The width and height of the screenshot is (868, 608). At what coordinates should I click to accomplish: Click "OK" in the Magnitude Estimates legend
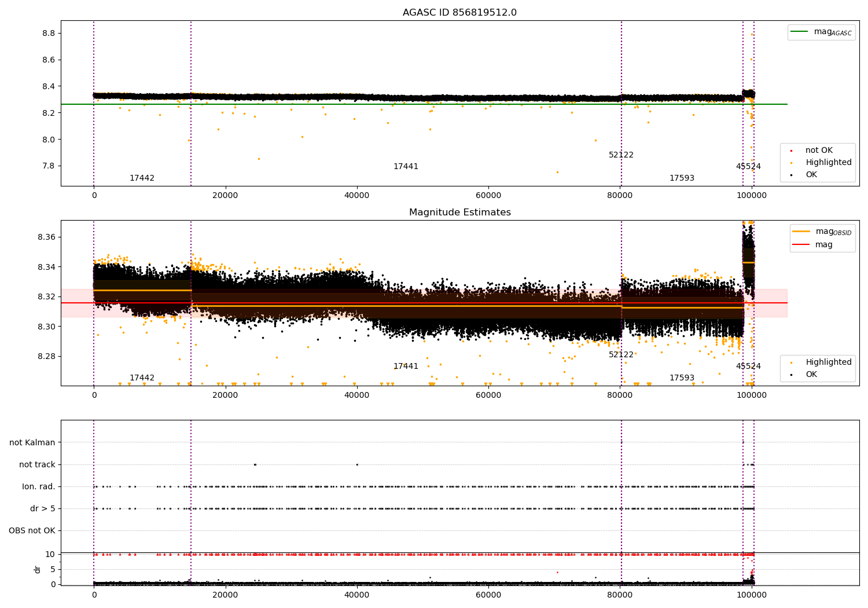[811, 375]
